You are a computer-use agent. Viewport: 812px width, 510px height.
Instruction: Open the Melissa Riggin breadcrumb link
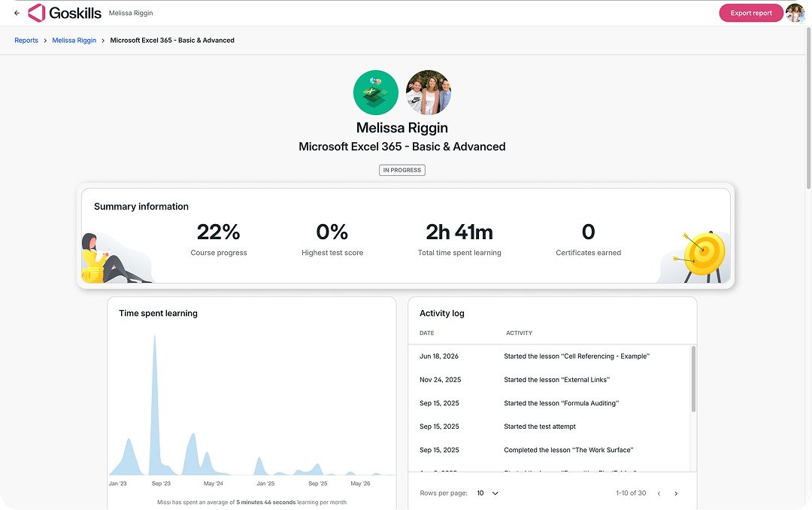(x=74, y=41)
